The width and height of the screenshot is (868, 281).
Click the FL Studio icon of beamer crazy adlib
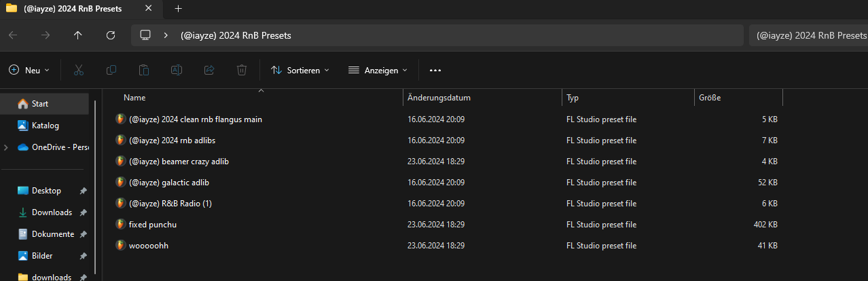(121, 161)
